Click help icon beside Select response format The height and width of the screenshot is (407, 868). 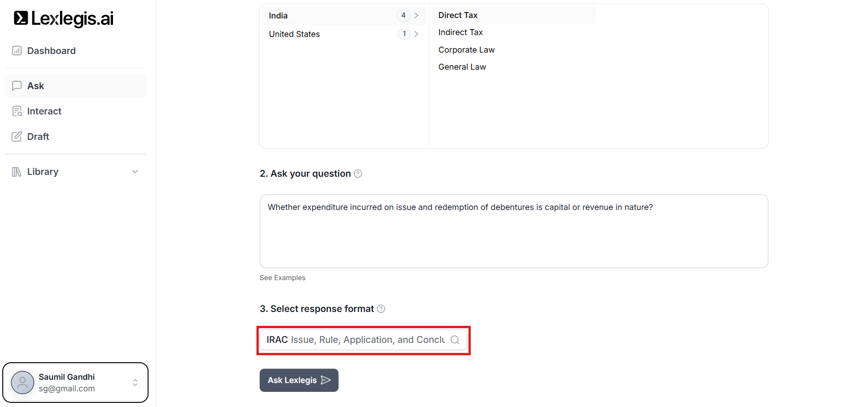(381, 309)
